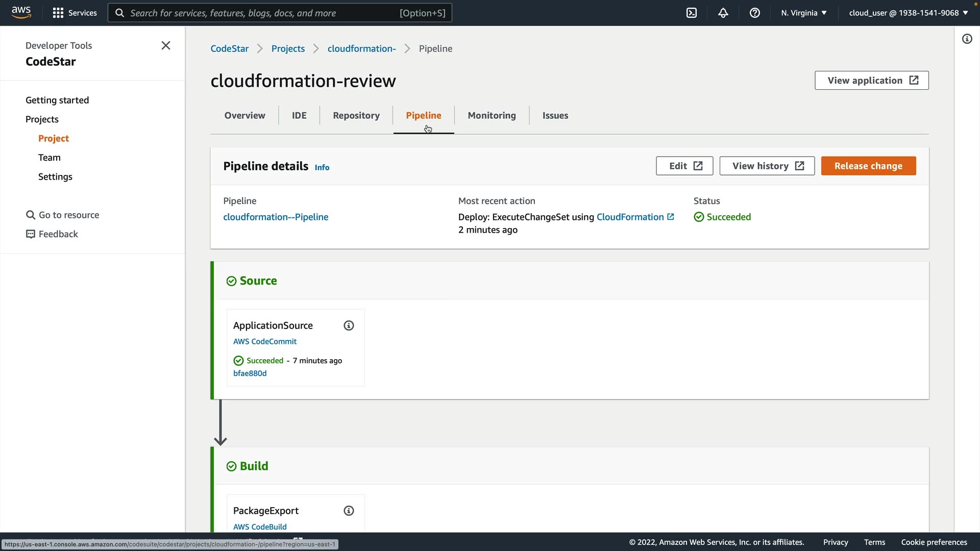Open commit bfae880d link

(250, 373)
